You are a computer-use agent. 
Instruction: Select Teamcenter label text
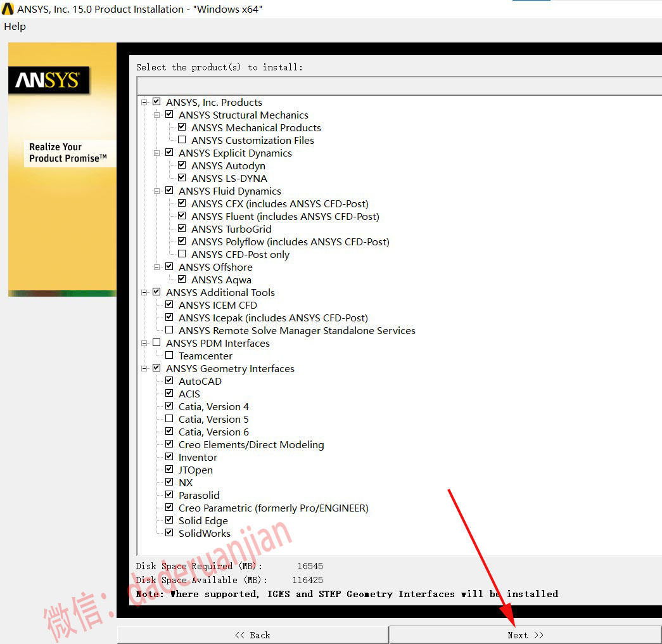[205, 356]
